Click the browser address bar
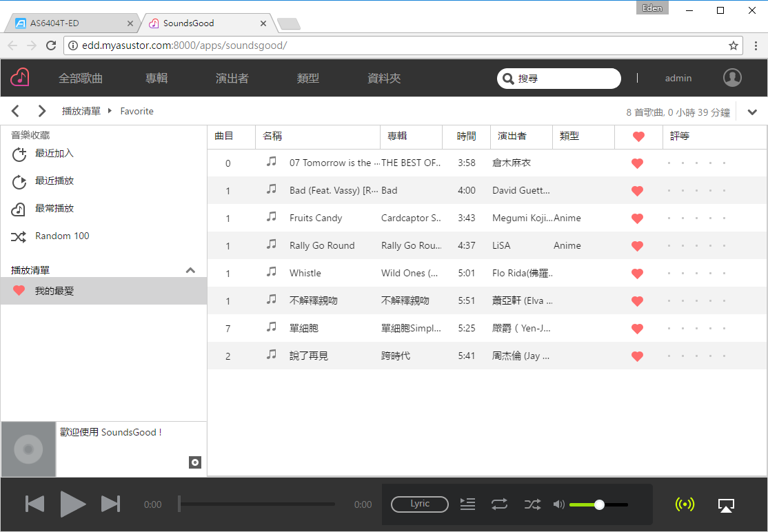The image size is (768, 532). pyautogui.click(x=403, y=45)
